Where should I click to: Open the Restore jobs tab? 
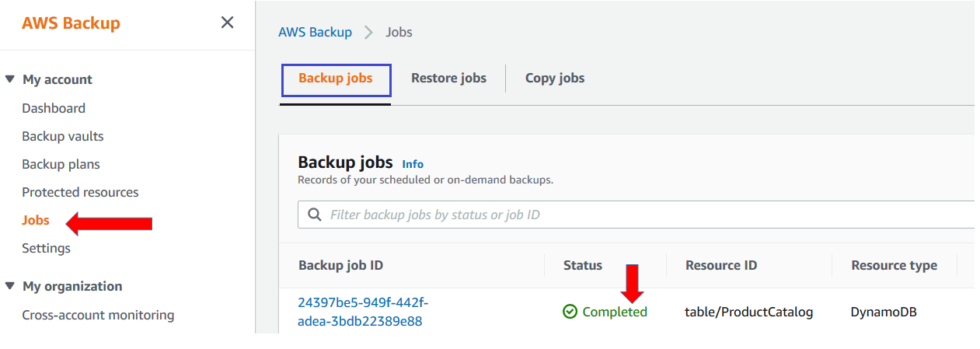448,78
